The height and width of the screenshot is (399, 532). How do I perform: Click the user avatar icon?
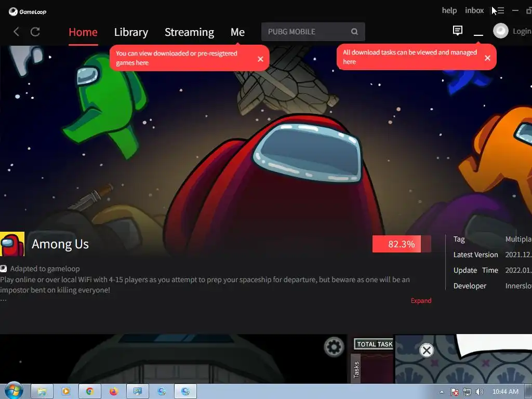tap(500, 31)
